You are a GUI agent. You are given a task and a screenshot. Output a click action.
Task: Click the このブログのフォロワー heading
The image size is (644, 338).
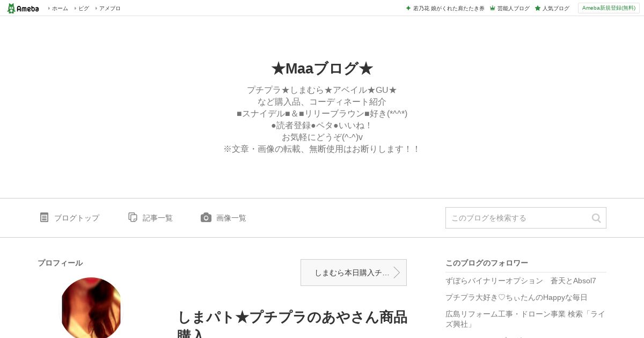487,263
